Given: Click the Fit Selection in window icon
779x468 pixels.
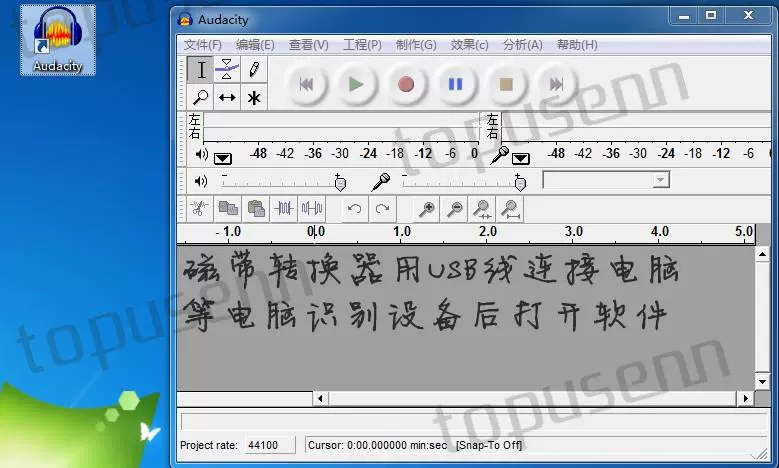Looking at the screenshot, I should tap(482, 209).
